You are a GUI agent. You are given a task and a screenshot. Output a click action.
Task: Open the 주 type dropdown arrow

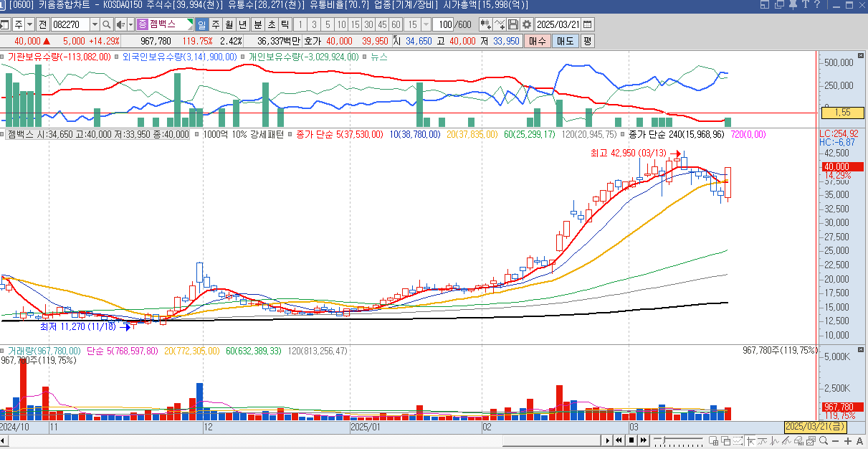tap(30, 24)
